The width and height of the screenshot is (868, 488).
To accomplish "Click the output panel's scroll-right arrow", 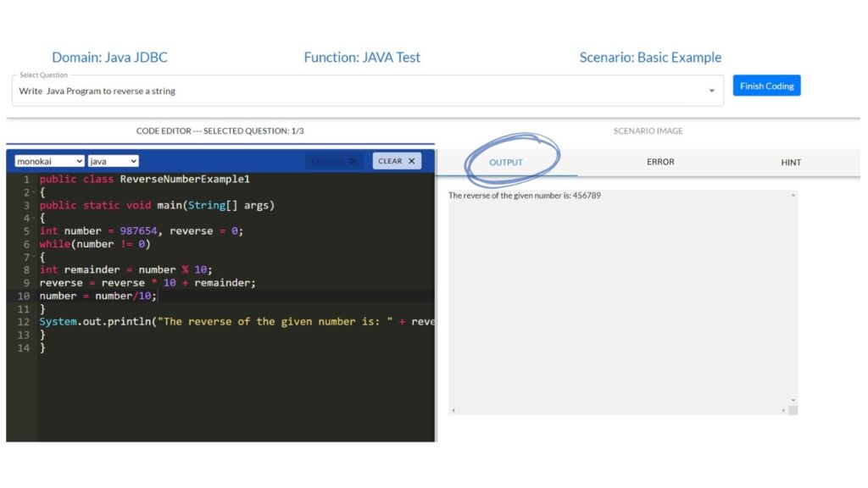I will [782, 411].
